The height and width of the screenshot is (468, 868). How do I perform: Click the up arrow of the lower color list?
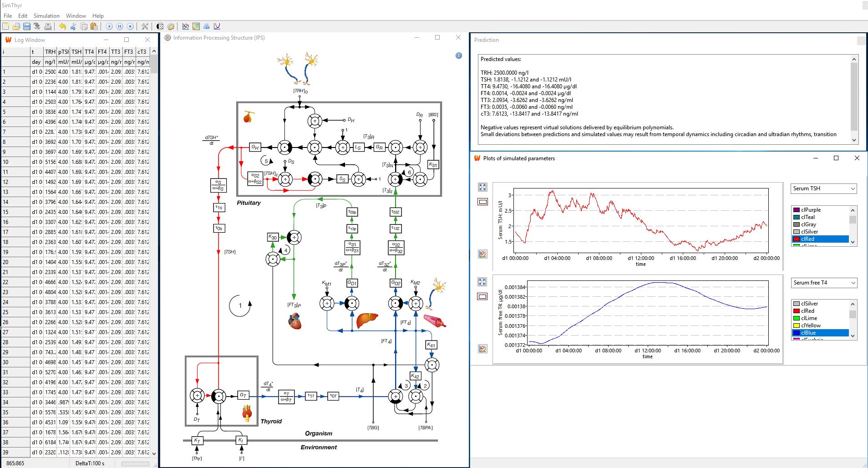(x=853, y=304)
